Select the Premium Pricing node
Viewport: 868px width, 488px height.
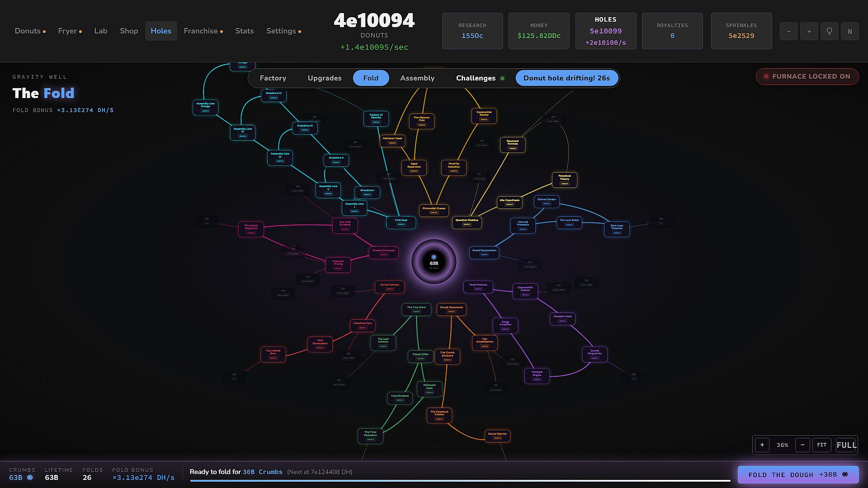click(338, 265)
